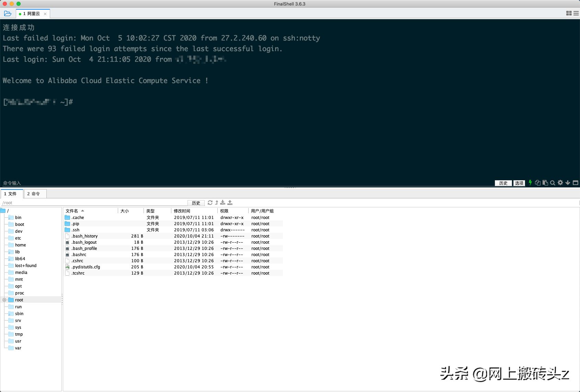Click the .bashrc file icon

coord(67,254)
